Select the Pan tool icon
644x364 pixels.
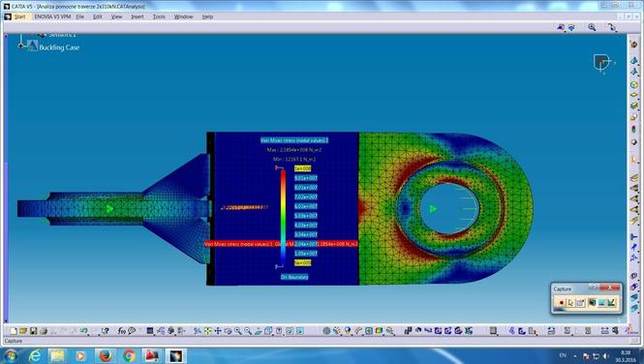click(x=218, y=331)
